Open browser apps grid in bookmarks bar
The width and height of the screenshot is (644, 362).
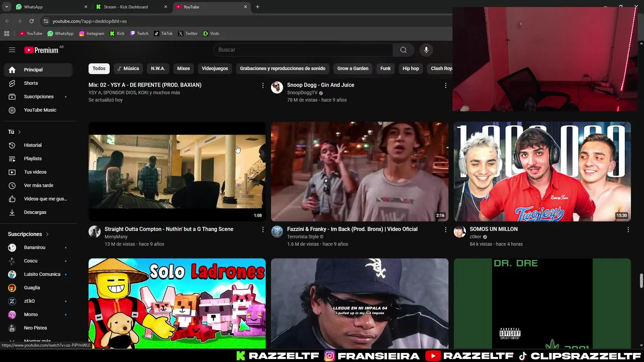pos(7,34)
